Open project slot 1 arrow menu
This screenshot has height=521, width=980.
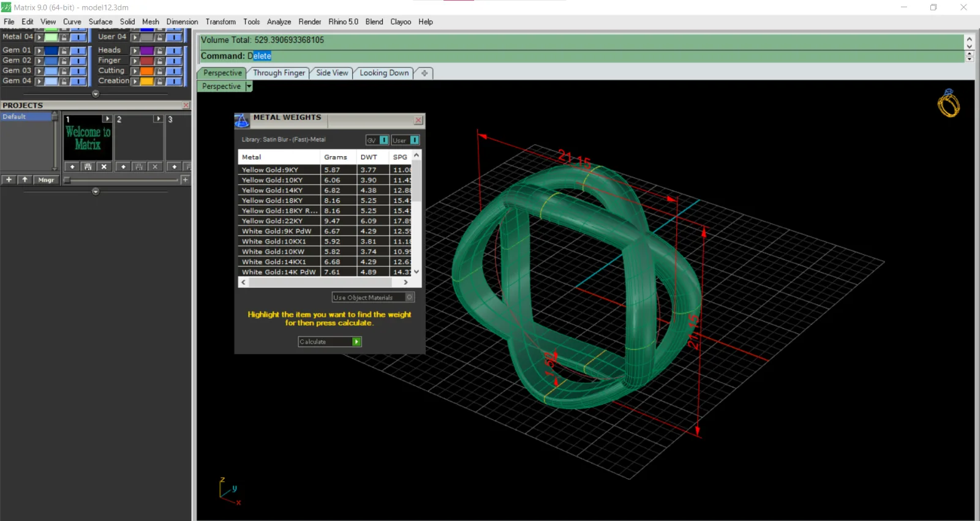coord(107,119)
